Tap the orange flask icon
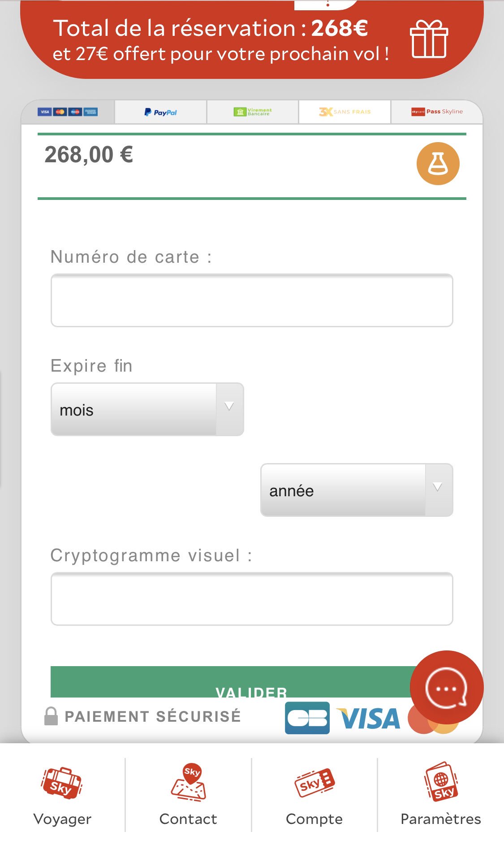The height and width of the screenshot is (845, 504). tap(438, 164)
